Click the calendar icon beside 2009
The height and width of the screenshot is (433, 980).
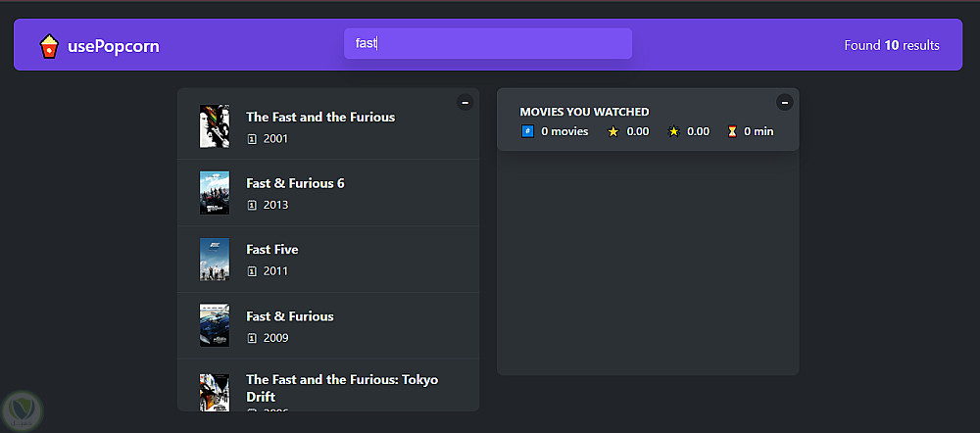[252, 338]
